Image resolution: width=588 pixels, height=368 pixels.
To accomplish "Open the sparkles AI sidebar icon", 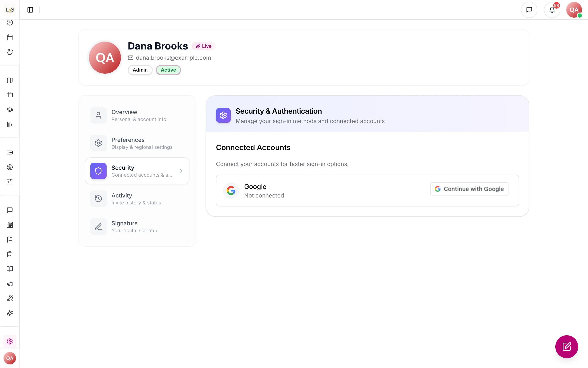I will (x=10, y=313).
